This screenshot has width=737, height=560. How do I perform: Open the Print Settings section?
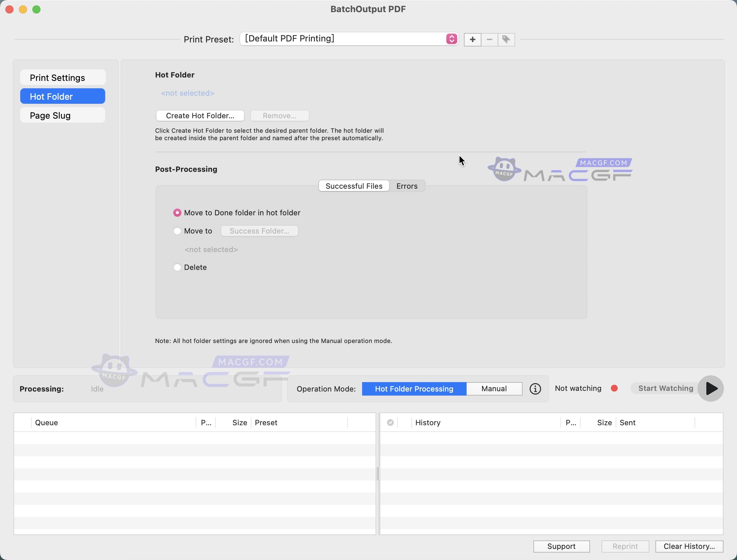pyautogui.click(x=63, y=78)
